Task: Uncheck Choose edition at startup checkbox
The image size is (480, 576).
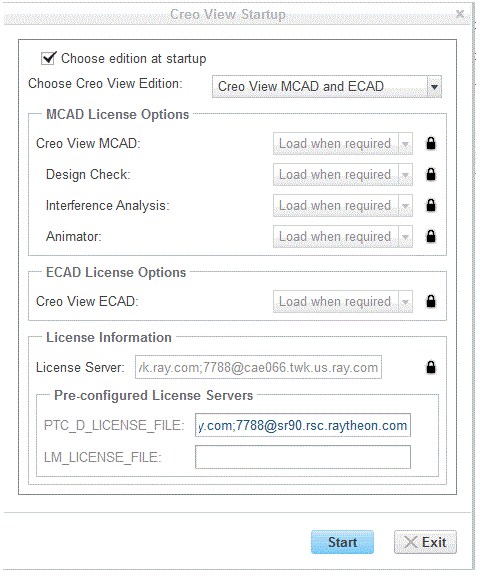Action: click(x=48, y=58)
